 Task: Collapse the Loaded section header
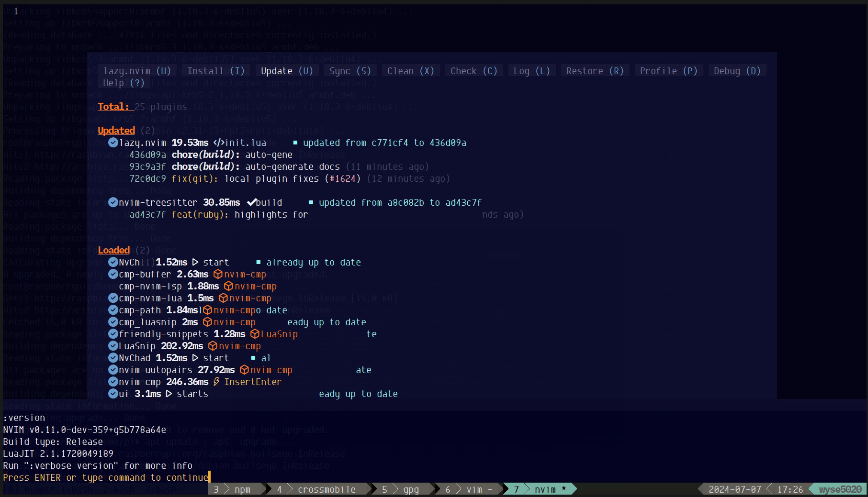pyautogui.click(x=113, y=250)
